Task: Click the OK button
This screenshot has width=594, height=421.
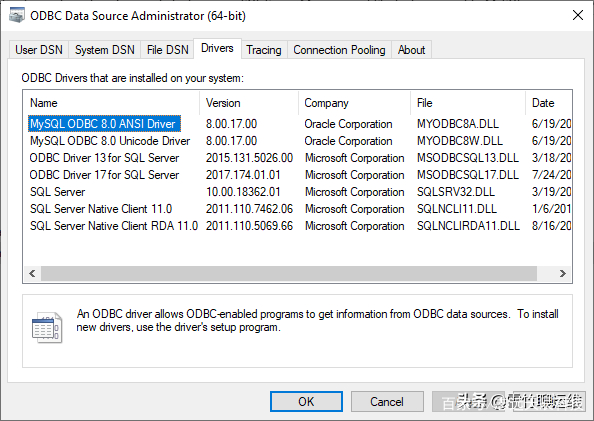Action: pyautogui.click(x=306, y=402)
